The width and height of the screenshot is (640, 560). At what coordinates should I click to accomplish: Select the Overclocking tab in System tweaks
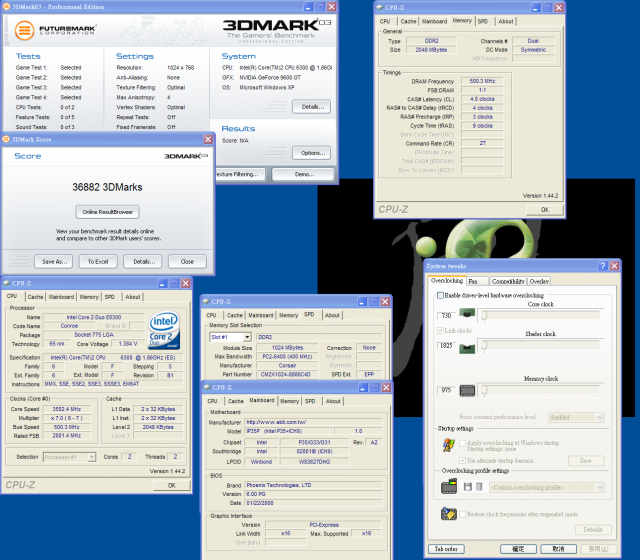[x=447, y=281]
